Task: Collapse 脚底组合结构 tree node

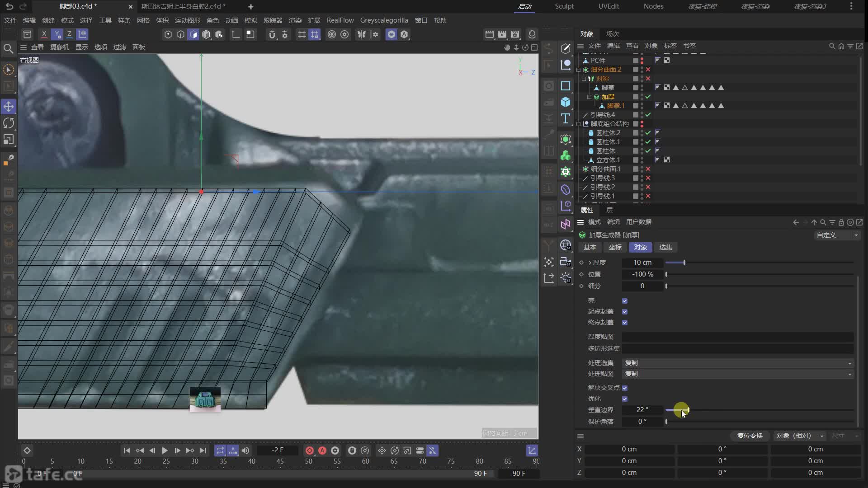Action: 579,124
